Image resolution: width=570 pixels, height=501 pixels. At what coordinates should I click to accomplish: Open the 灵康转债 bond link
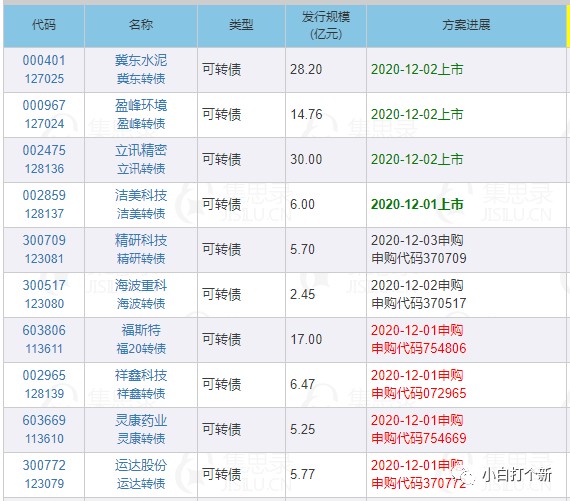[141, 438]
